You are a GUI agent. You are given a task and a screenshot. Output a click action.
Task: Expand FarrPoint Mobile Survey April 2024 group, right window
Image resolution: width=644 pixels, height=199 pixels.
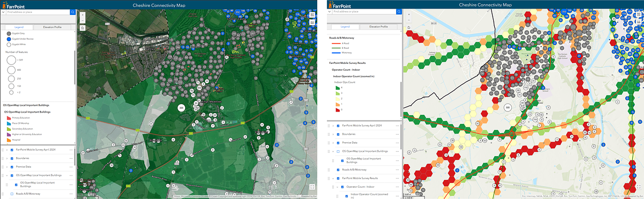point(333,126)
